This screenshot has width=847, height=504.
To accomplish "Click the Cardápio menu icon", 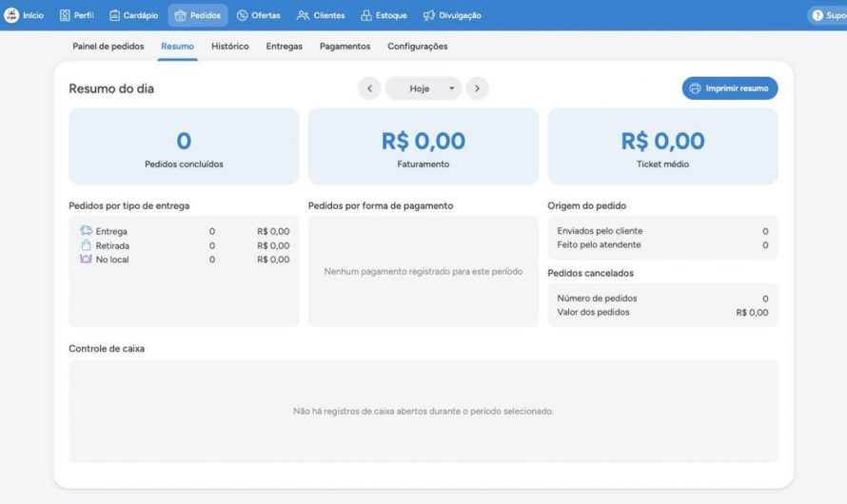I will (x=114, y=15).
